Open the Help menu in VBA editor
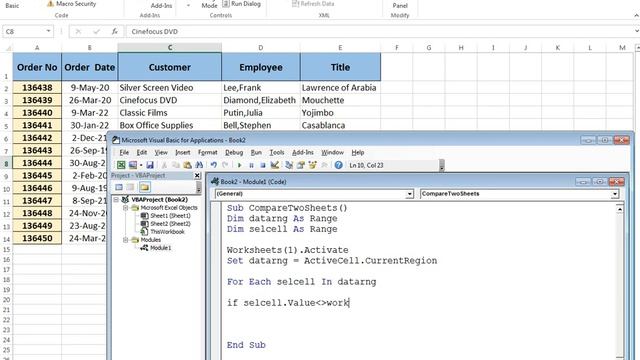Screen dimensions: 640x360 coord(358,152)
